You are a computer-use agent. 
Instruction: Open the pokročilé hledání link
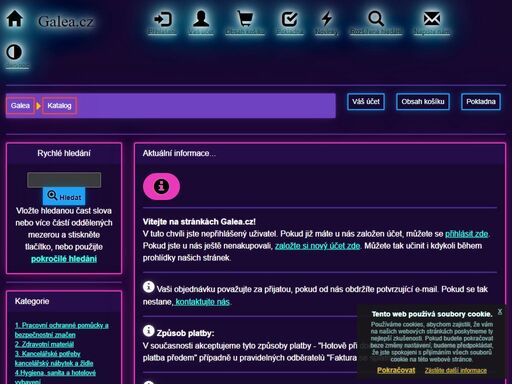coord(64,259)
